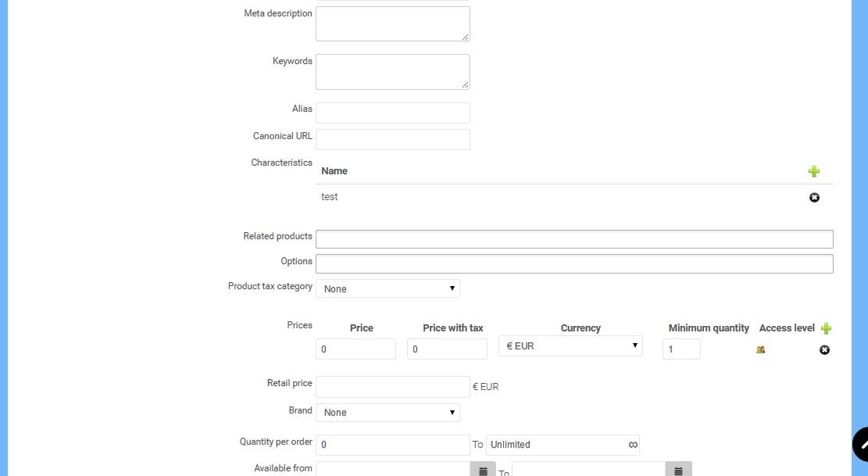The height and width of the screenshot is (476, 868).
Task: Add a new characteristic with green plus
Action: pyautogui.click(x=814, y=171)
